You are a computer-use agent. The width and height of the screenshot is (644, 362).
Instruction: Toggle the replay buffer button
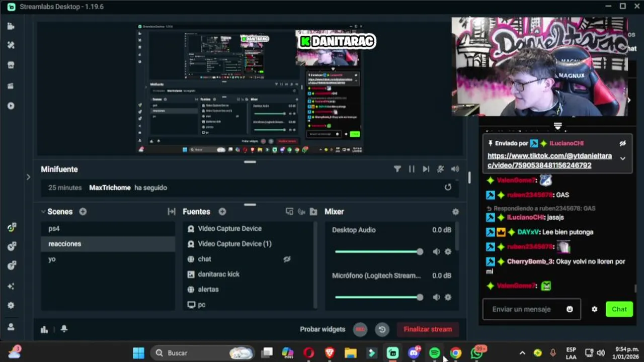click(382, 329)
